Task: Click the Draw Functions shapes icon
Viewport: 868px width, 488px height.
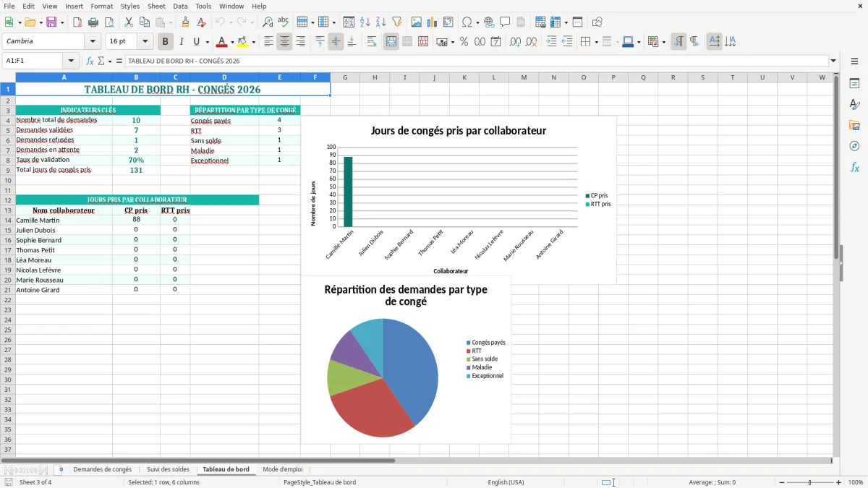Action: 597,22
